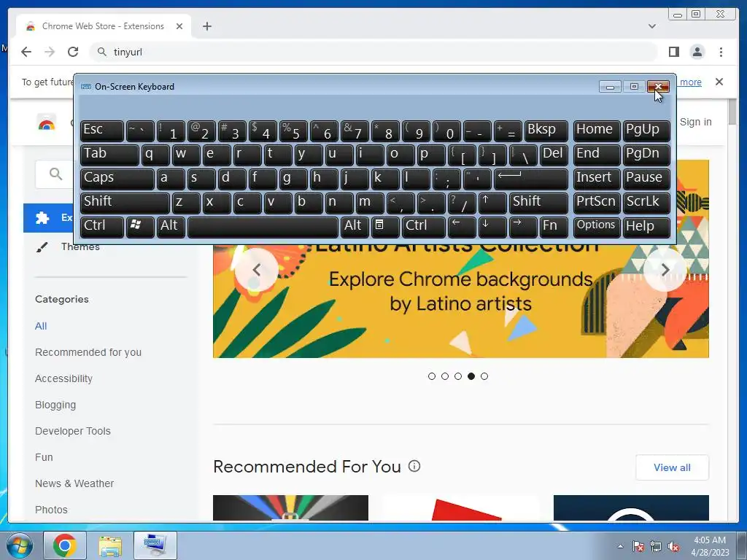Click Chrome's forward navigation arrow

(50, 52)
